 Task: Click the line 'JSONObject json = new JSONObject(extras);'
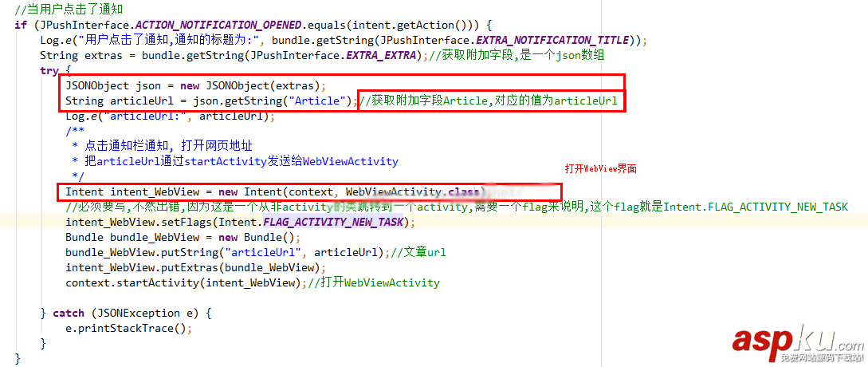pos(196,85)
